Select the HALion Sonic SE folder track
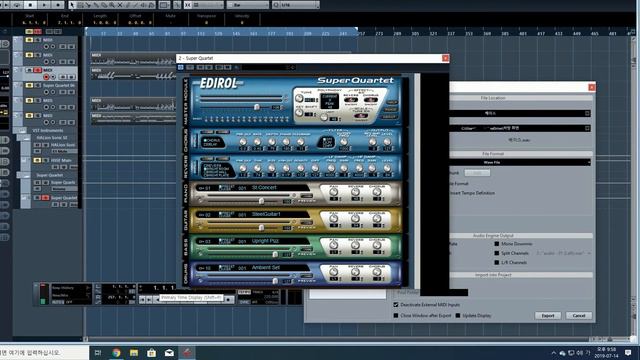 tap(51, 138)
